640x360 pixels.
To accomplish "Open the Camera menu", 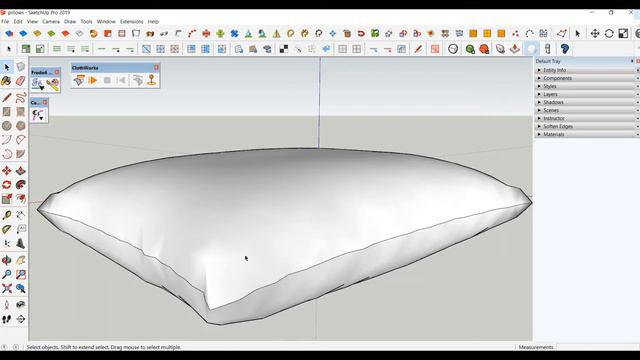I will pos(51,22).
